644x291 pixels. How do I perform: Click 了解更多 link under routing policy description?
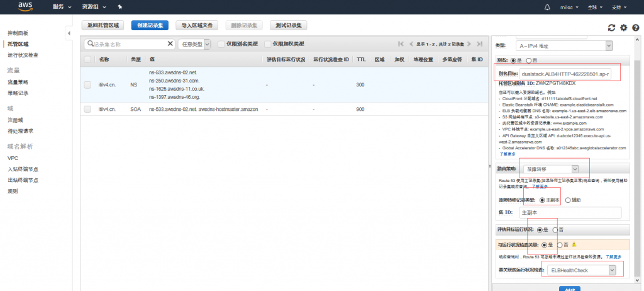pos(540,186)
